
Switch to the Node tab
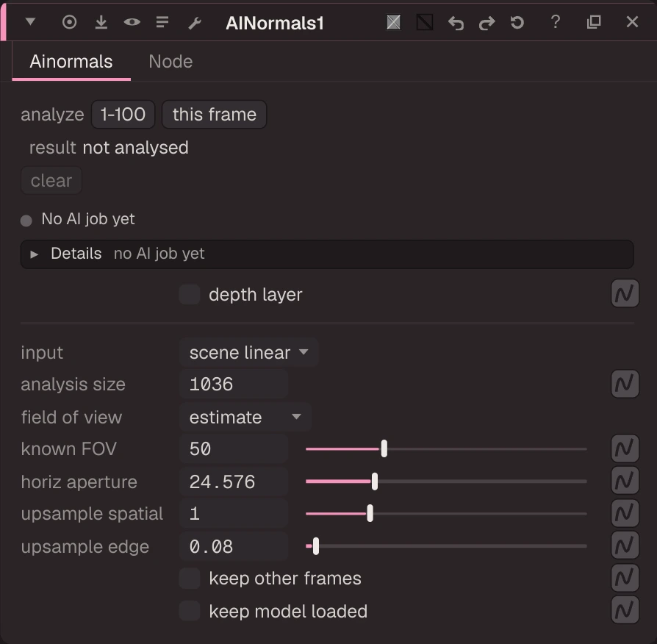coord(170,62)
